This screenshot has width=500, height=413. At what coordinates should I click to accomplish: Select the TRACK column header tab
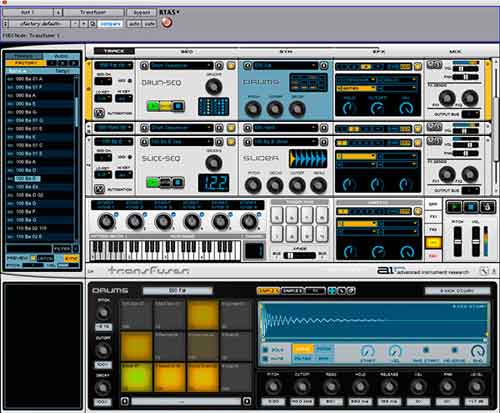tap(114, 51)
